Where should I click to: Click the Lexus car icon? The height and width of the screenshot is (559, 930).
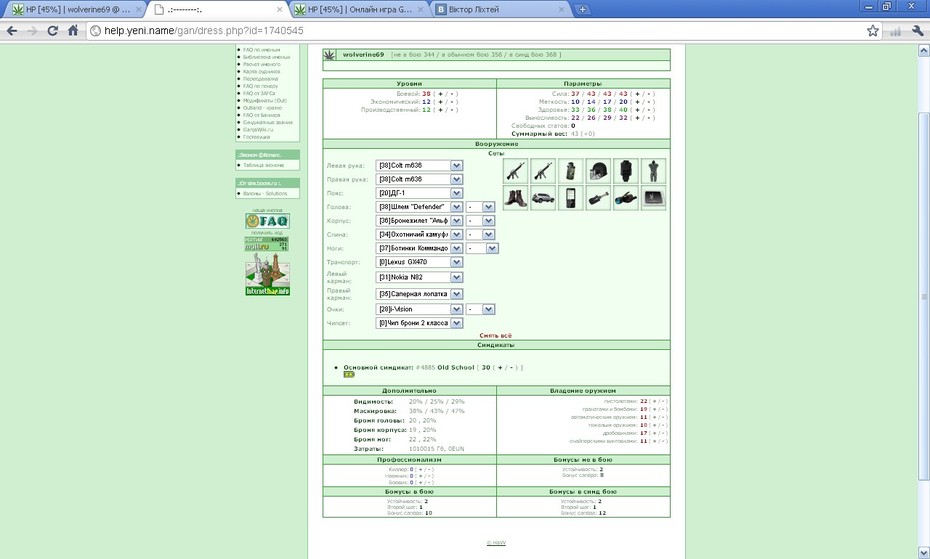click(543, 198)
